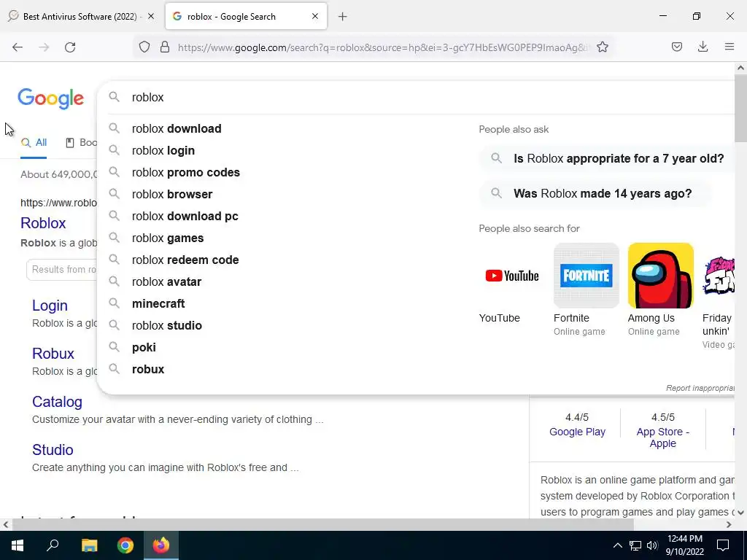Choose suggestion roblox login
The image size is (747, 560).
coord(163,150)
